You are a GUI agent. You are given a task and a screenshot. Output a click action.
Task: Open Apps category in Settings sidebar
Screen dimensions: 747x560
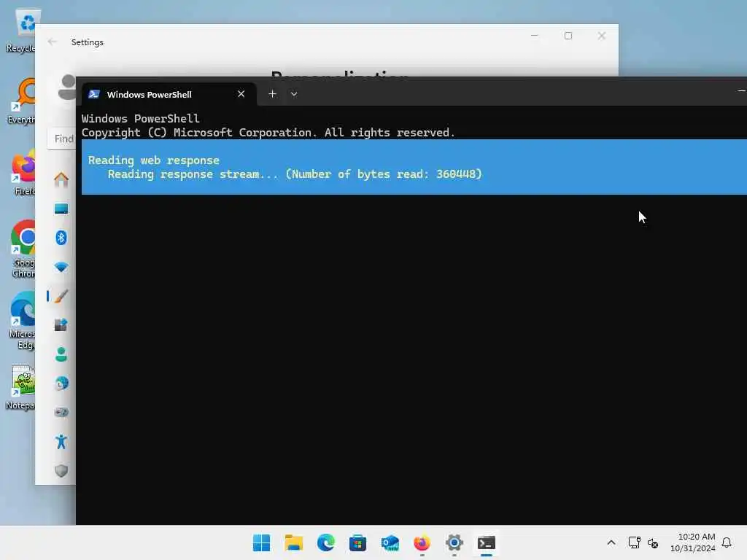pyautogui.click(x=61, y=325)
